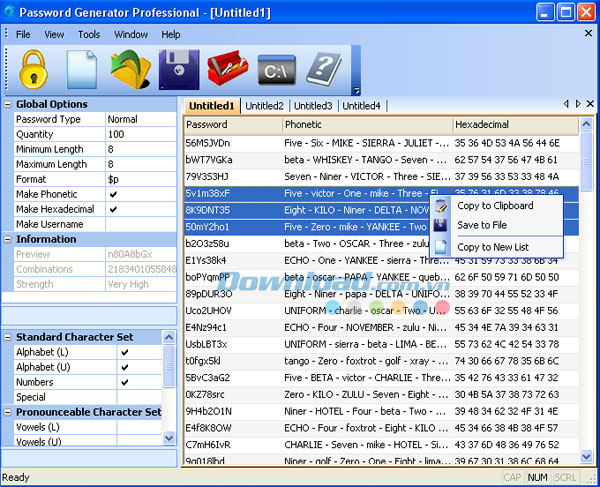This screenshot has width=600, height=487.
Task: Toggle the Make Hexadecimal checkmark
Action: (113, 209)
